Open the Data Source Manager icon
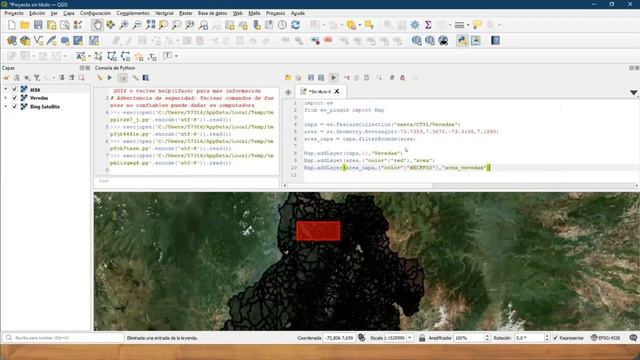The image size is (640, 360). 12,40
